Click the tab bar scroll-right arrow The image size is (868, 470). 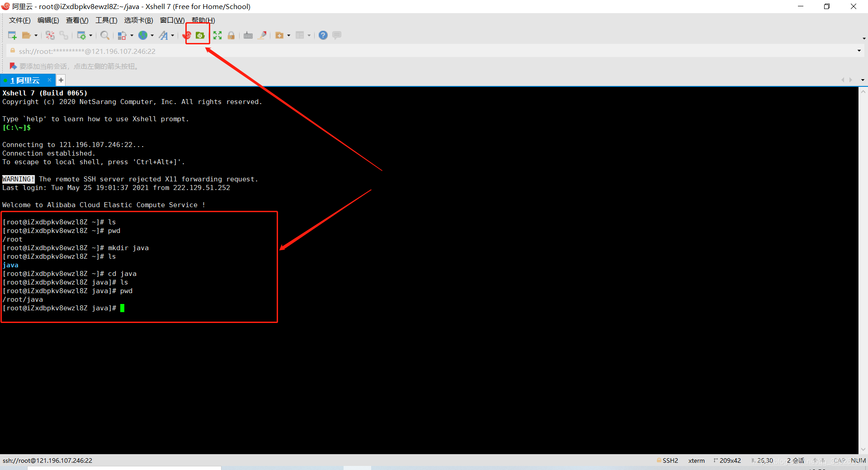point(851,80)
